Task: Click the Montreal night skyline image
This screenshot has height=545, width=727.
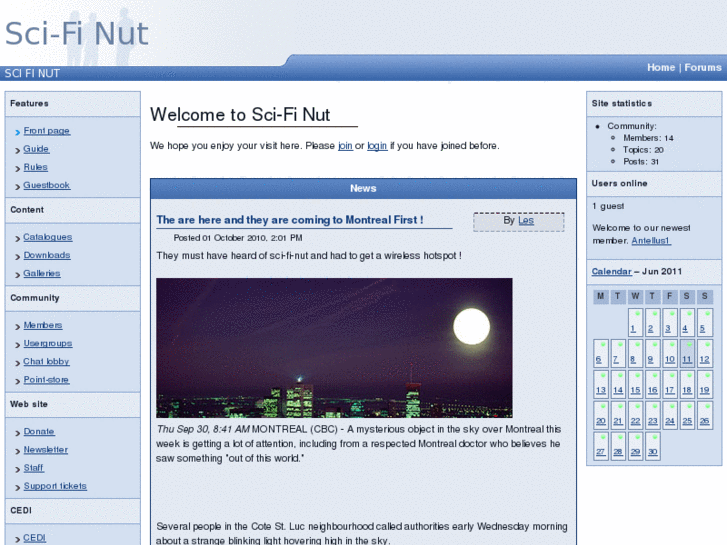Action: [x=334, y=347]
